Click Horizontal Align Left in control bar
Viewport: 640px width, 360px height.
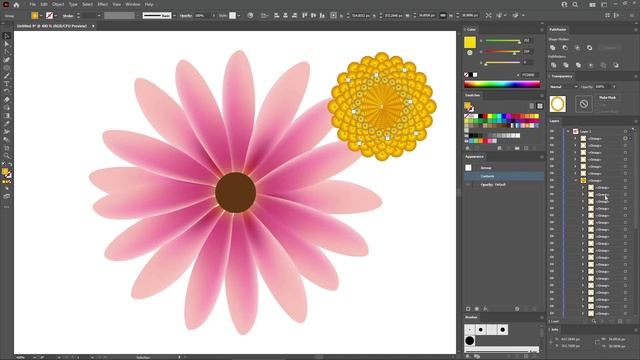(276, 16)
